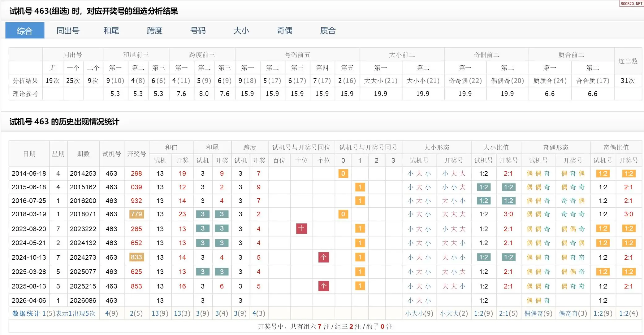Image resolution: width=644 pixels, height=335 pixels.
Task: Click the red 个 badge in row 2025215
Action: (324, 286)
